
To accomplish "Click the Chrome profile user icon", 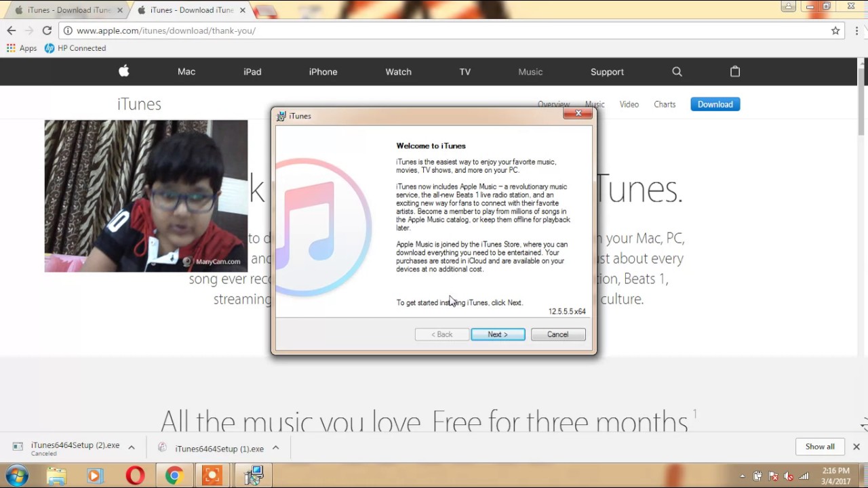I will (788, 6).
